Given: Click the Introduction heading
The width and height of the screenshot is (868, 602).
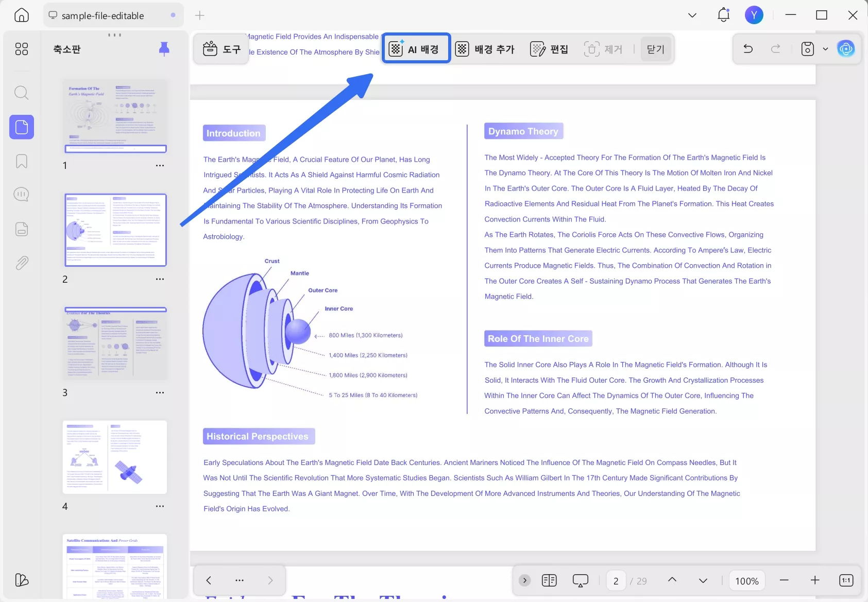Looking at the screenshot, I should [234, 133].
